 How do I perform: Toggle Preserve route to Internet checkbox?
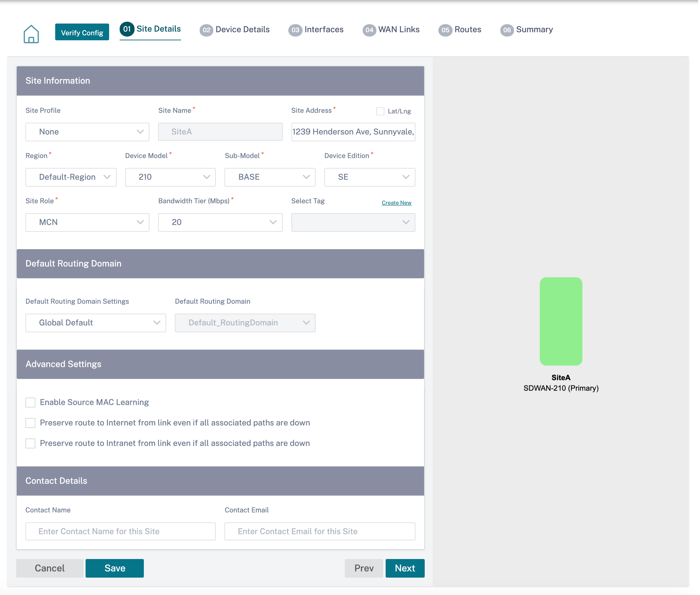30,423
